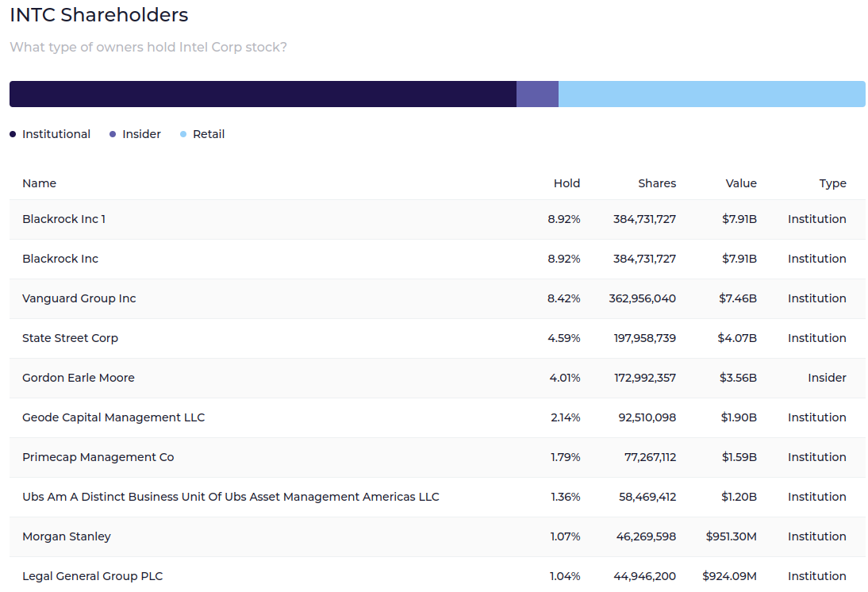Click the Retail legend dot
This screenshot has width=868, height=592.
(x=183, y=134)
